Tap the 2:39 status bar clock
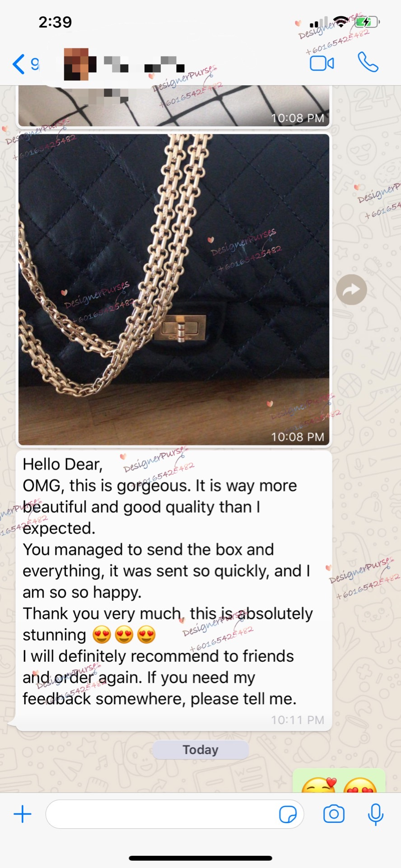Viewport: 401px width, 868px height. 55,22
